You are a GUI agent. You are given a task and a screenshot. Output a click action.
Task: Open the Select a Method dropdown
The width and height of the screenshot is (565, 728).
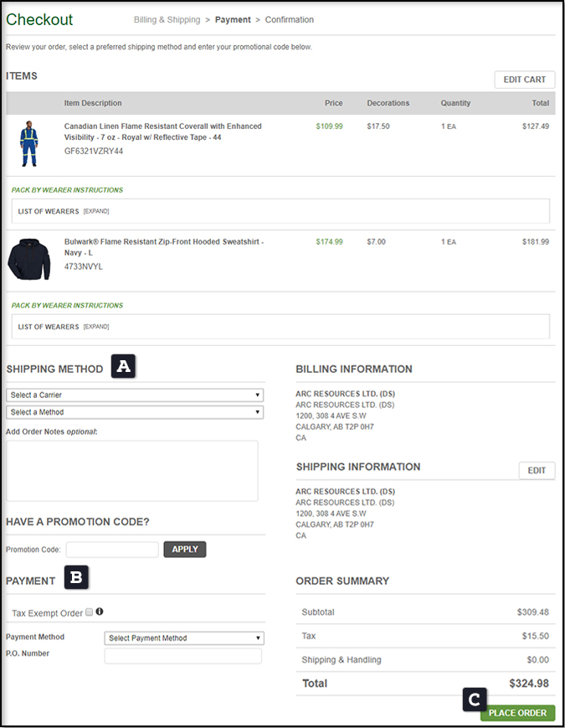[x=135, y=412]
